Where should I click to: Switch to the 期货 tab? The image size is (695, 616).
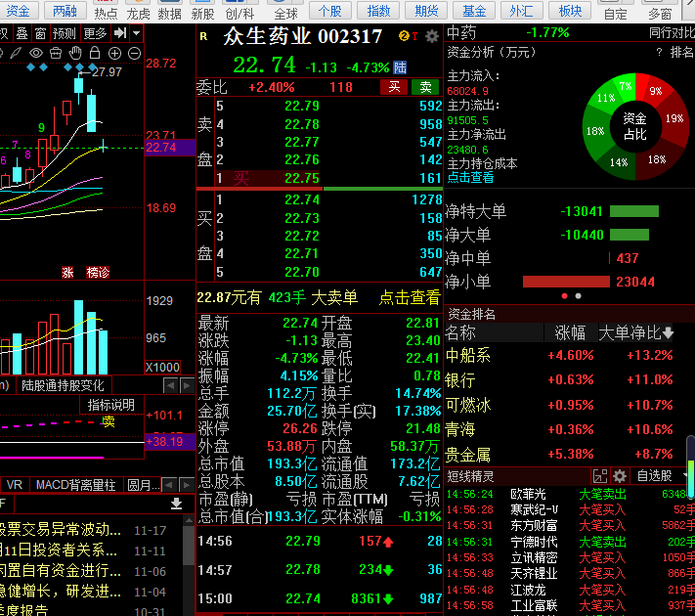(x=426, y=10)
